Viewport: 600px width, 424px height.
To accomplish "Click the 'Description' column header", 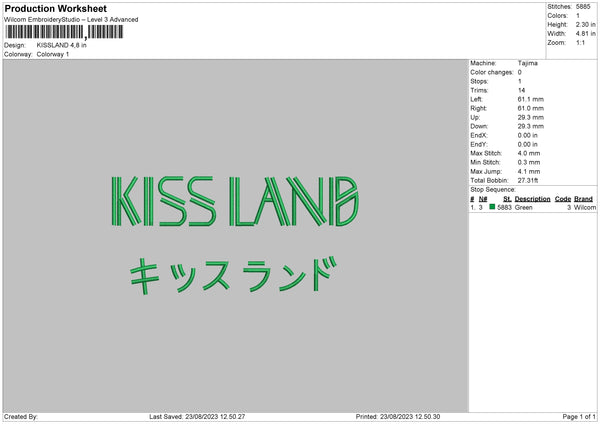I will pos(532,199).
